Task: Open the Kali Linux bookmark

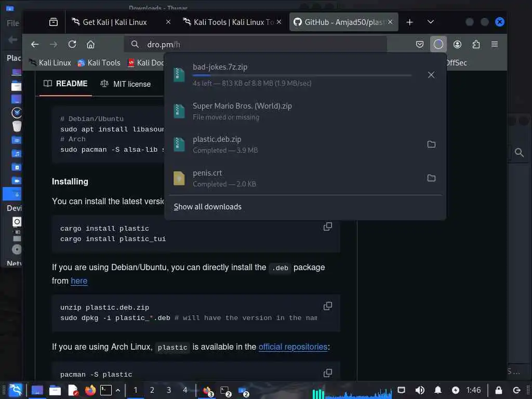Action: 50,63
